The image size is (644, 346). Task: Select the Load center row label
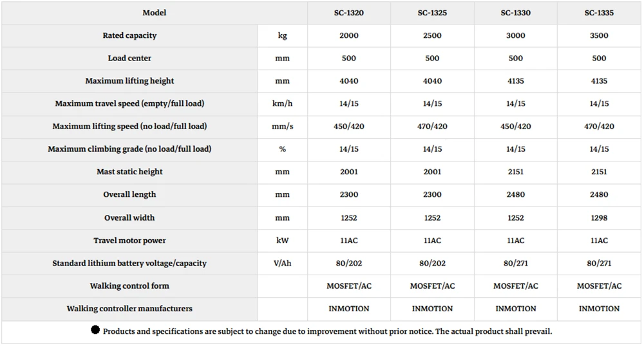[x=129, y=59]
